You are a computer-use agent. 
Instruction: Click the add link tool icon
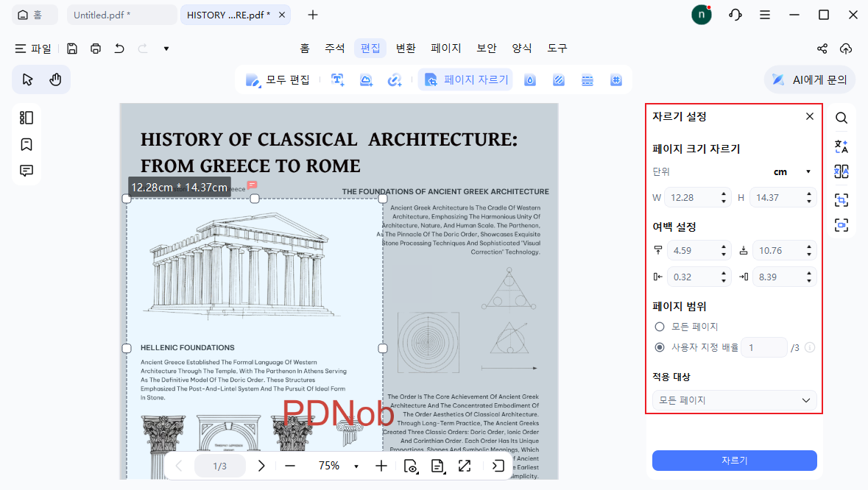coord(394,79)
